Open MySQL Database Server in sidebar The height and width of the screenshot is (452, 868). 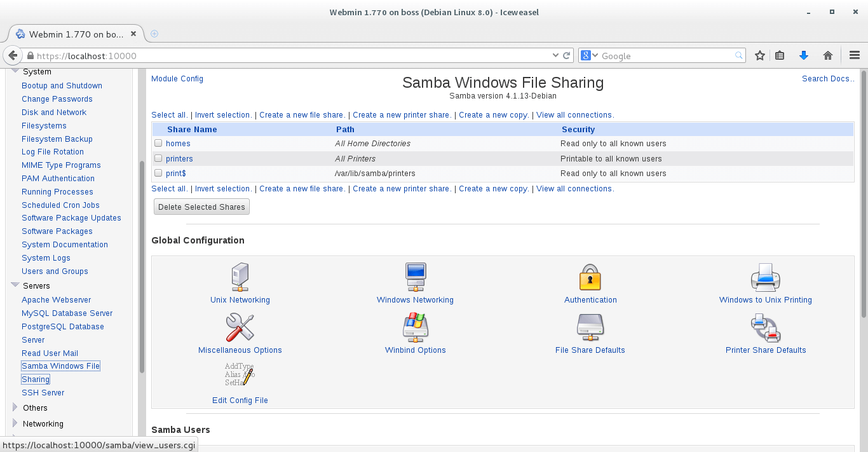tap(67, 313)
